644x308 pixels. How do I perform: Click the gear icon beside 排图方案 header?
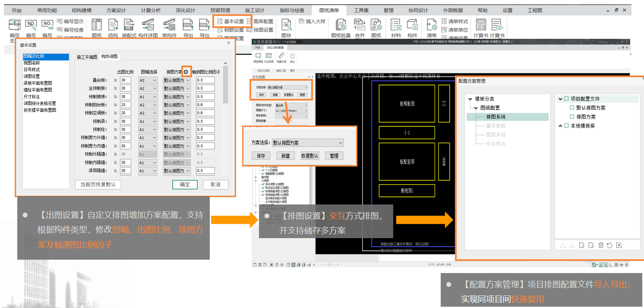click(x=186, y=72)
